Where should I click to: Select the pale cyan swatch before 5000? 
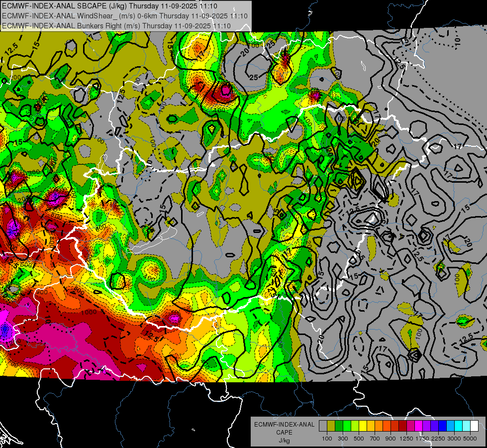pyautogui.click(x=466, y=426)
